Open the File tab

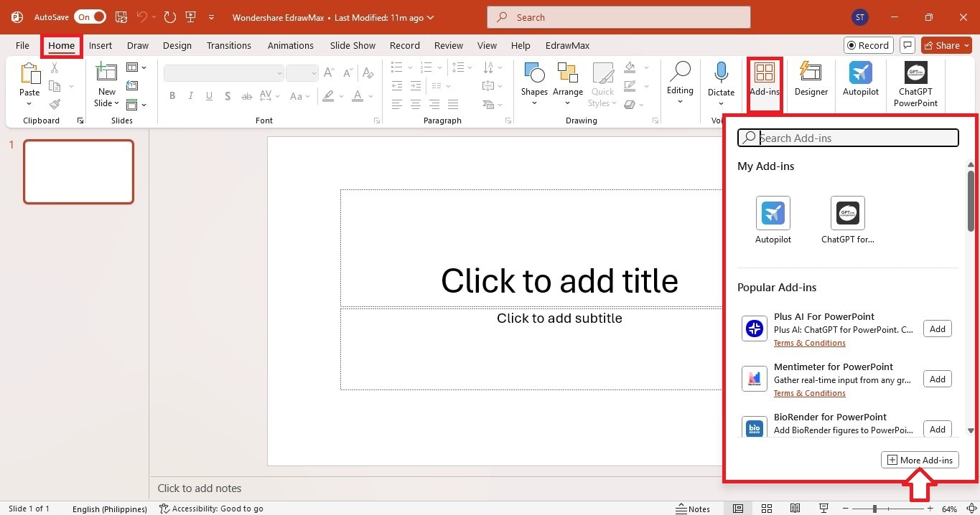coord(22,45)
